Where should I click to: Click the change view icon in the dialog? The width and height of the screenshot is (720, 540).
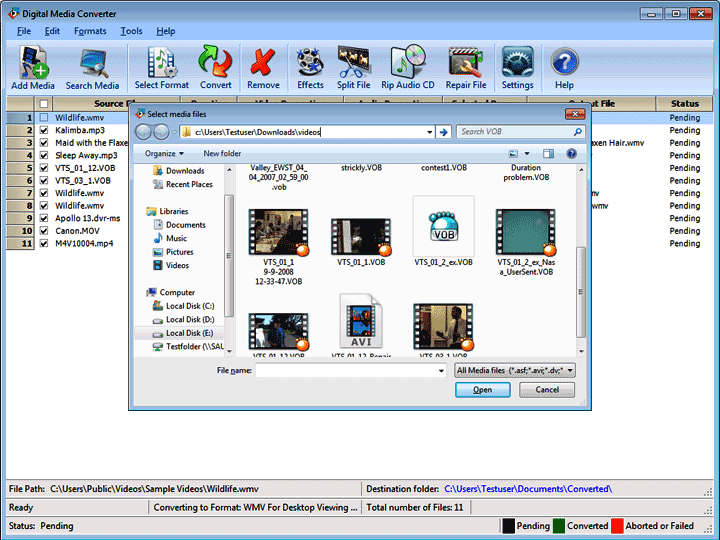(x=513, y=153)
